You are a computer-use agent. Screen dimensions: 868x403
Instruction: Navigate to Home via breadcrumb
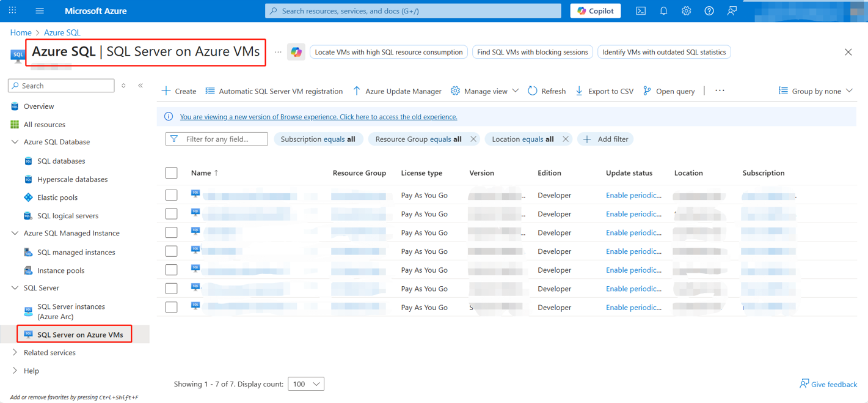pos(21,32)
